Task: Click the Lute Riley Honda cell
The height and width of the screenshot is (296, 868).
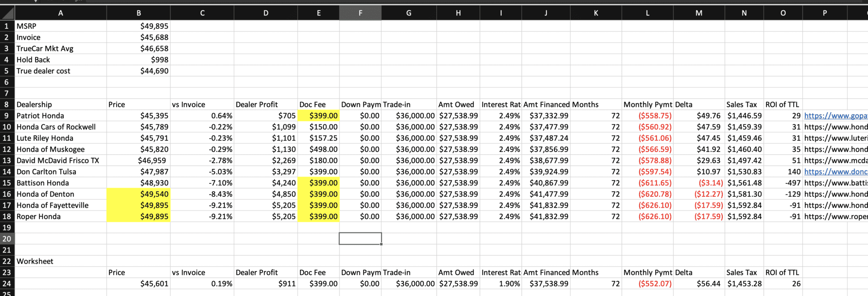Action: 61,138
